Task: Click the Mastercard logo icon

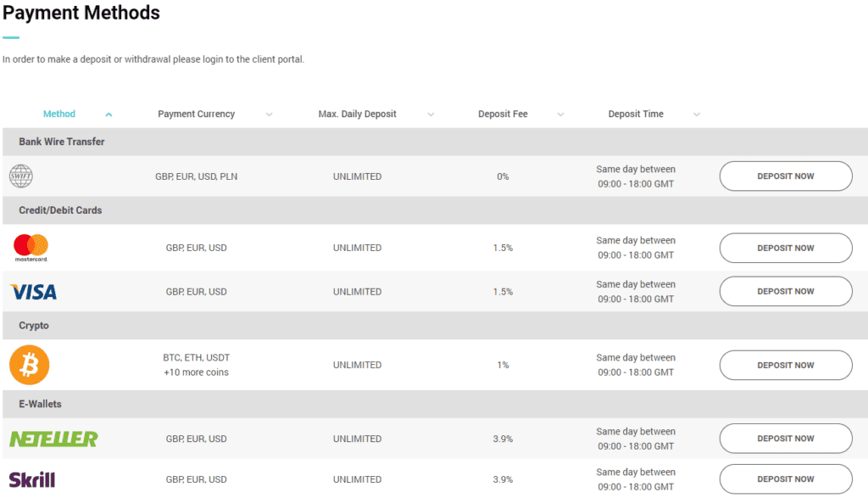Action: click(x=31, y=248)
